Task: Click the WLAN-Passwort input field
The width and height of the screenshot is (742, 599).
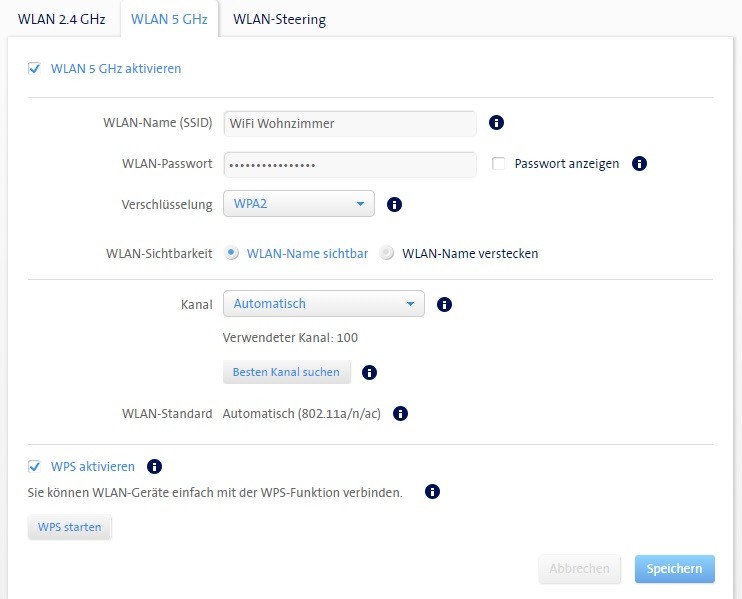Action: pyautogui.click(x=349, y=164)
